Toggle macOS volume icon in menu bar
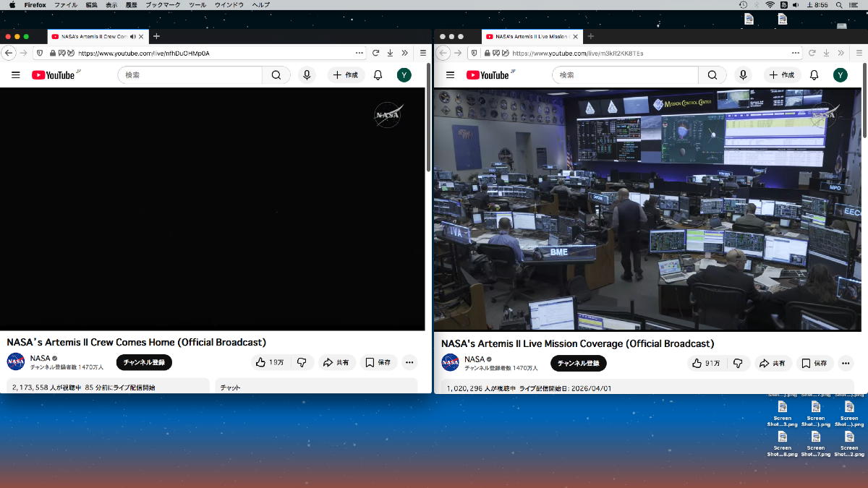The image size is (868, 488). tap(796, 4)
